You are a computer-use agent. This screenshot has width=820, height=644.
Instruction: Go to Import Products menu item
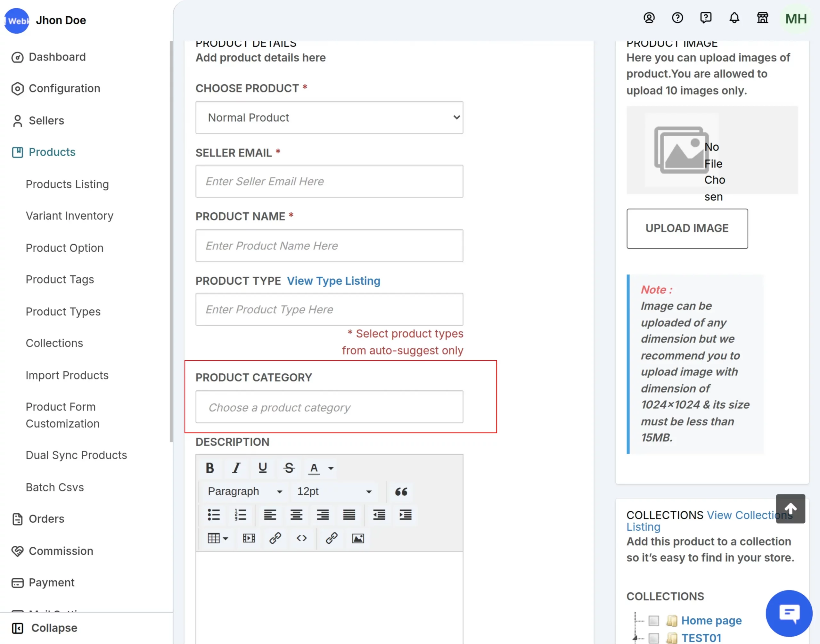67,375
